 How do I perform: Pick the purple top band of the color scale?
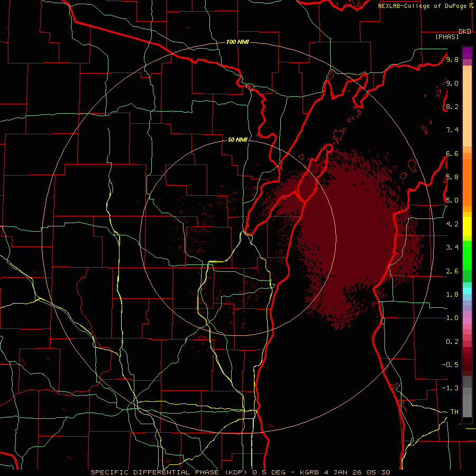pyautogui.click(x=467, y=53)
